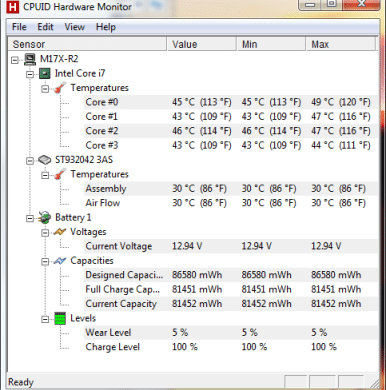The height and width of the screenshot is (390, 386).
Task: Open the Help menu
Action: coord(106,27)
